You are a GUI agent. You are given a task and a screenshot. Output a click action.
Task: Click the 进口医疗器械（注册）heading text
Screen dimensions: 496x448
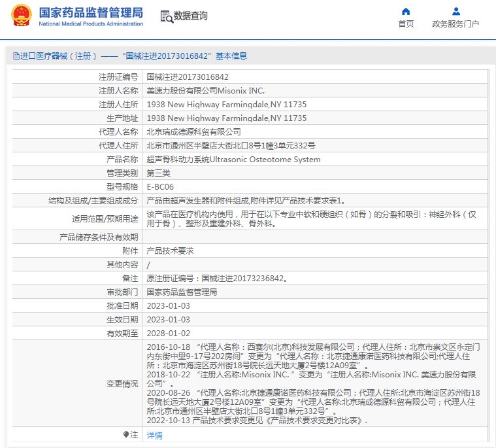[x=58, y=56]
